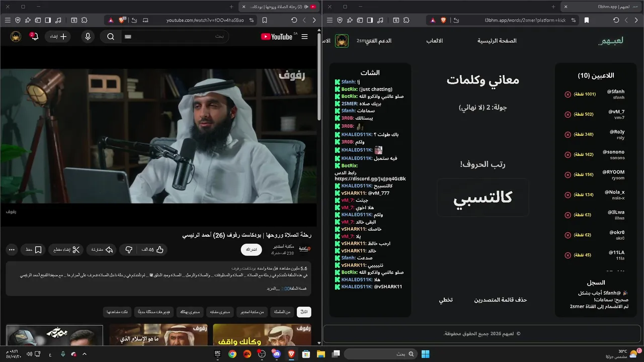
Task: Click 2smer profile avatar on l3bhm
Action: [x=342, y=41]
